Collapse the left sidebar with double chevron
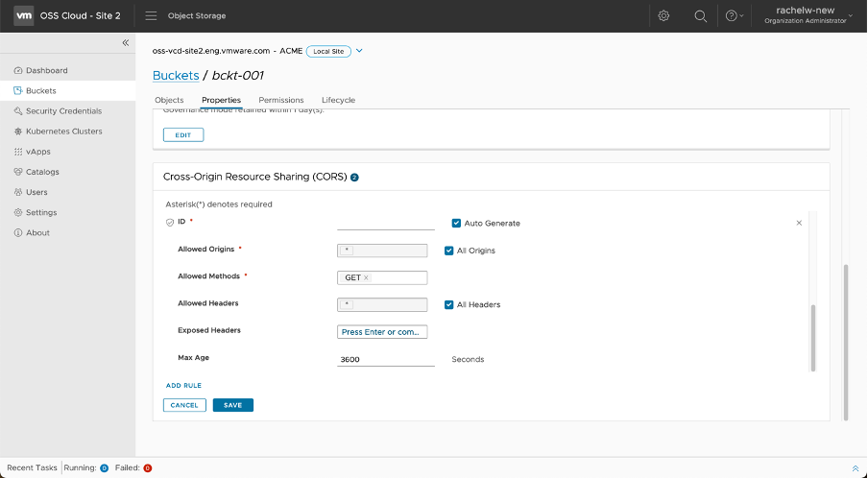868x478 pixels. click(125, 43)
